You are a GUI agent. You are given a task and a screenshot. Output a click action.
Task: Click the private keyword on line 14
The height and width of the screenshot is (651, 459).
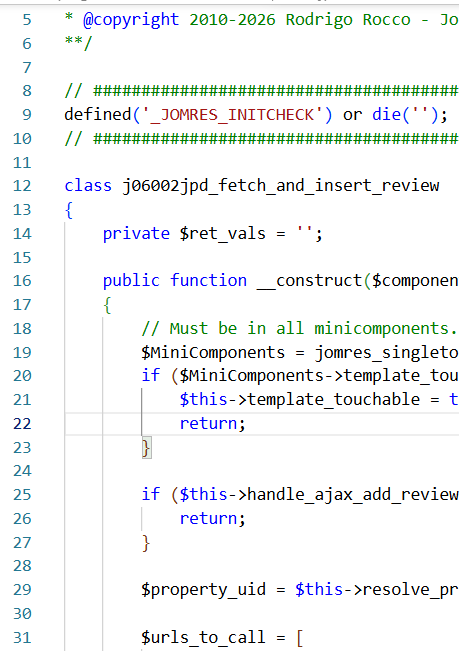[x=136, y=234]
